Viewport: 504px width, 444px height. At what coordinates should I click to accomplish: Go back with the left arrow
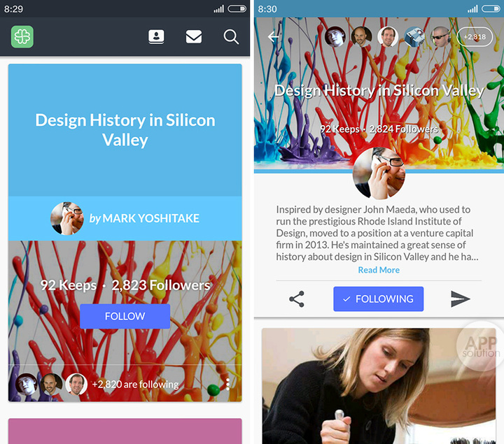pos(273,37)
